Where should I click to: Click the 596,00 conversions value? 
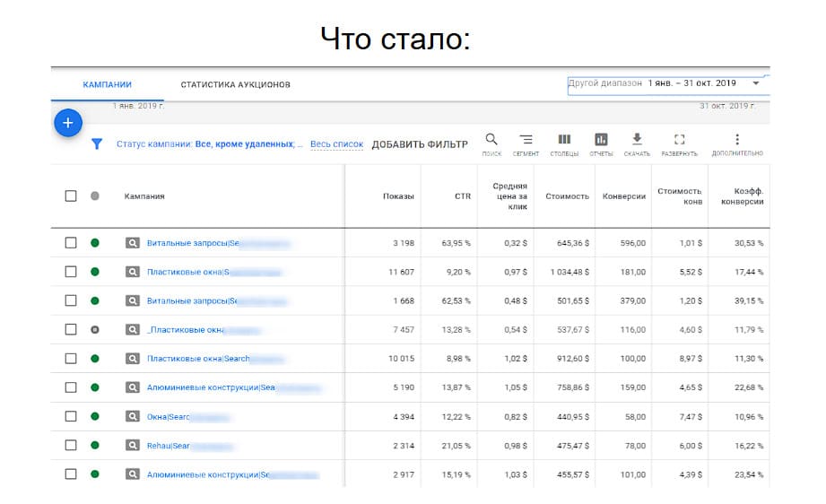click(x=632, y=243)
